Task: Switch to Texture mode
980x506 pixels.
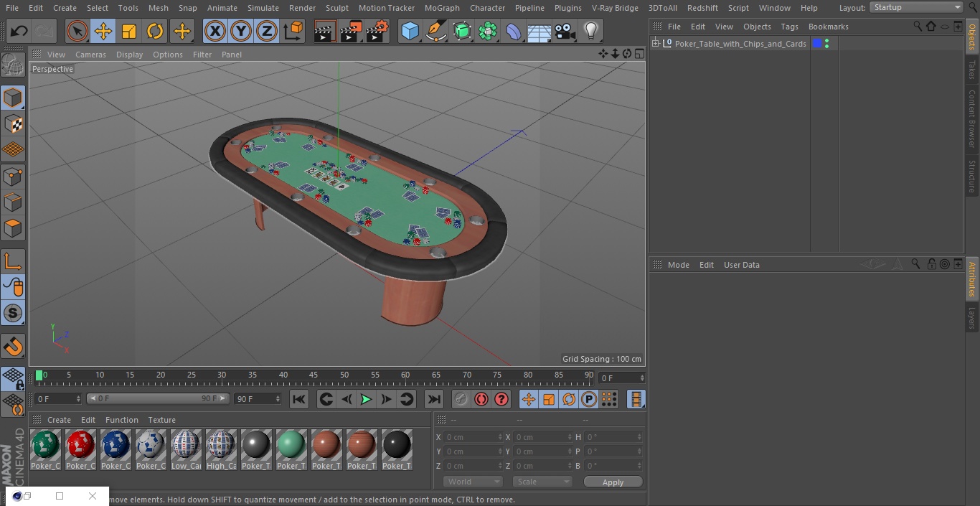Action: coord(13,123)
